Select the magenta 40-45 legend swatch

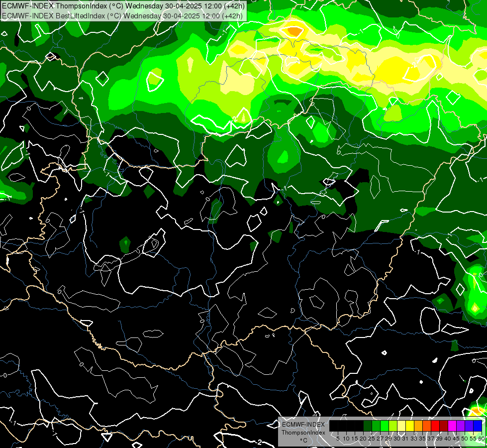coord(452,426)
